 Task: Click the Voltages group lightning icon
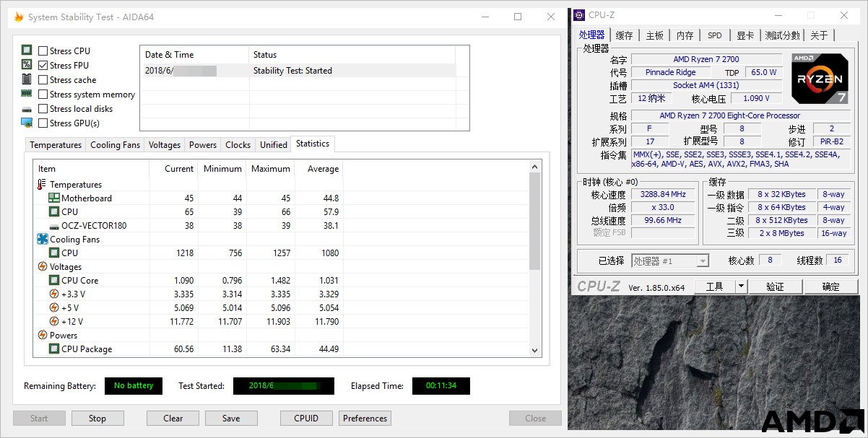pos(42,267)
